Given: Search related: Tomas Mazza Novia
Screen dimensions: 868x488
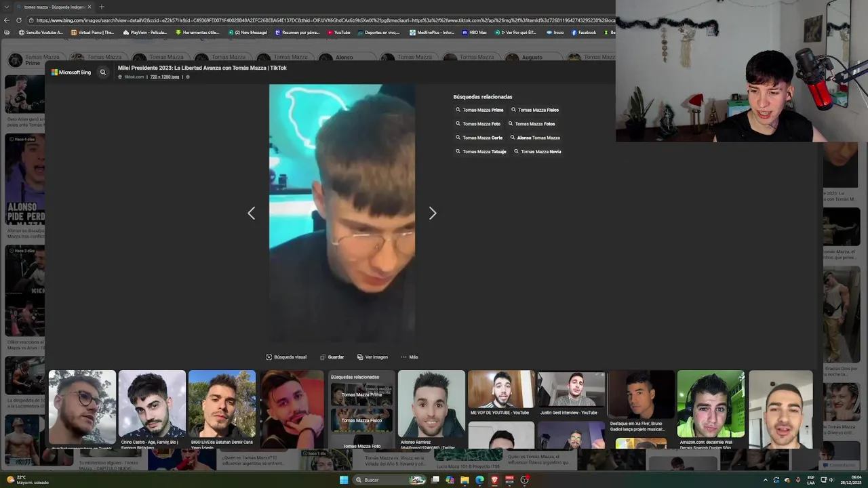Looking at the screenshot, I should [x=538, y=152].
